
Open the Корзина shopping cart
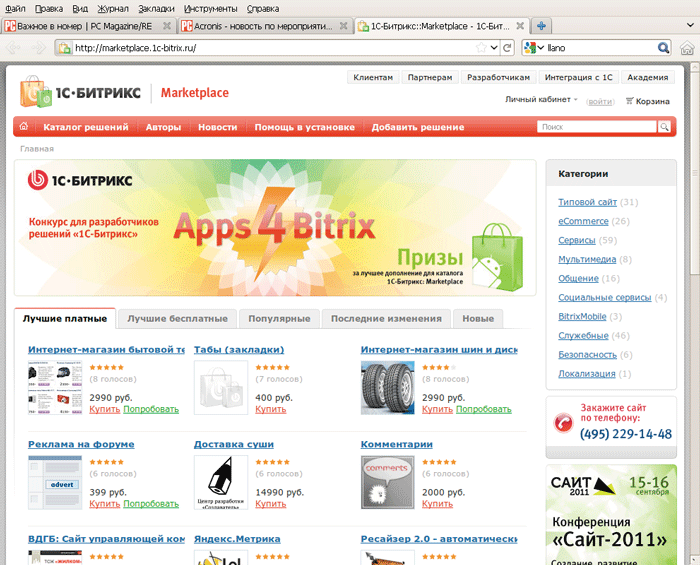click(x=647, y=100)
